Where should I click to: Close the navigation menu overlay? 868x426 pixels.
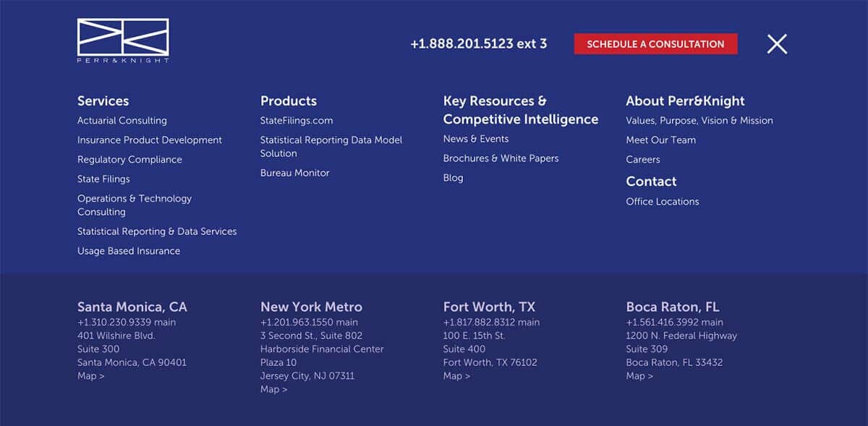tap(777, 44)
